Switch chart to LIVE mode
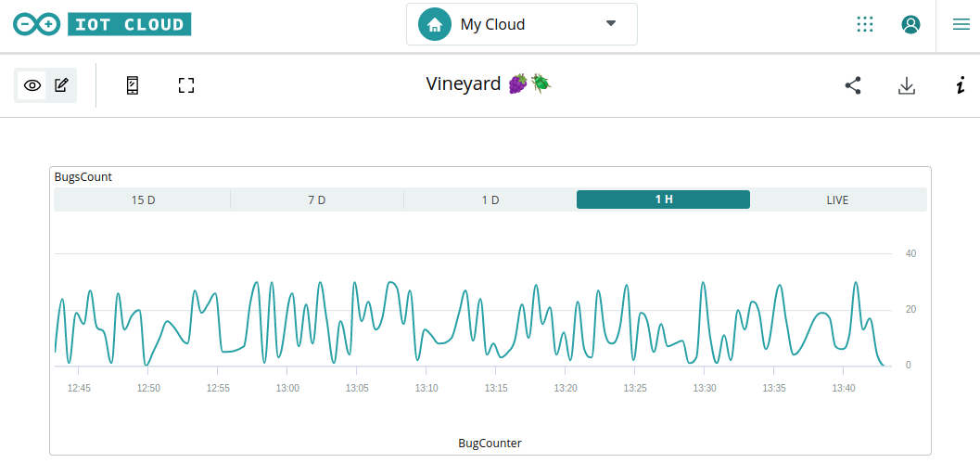 click(x=837, y=199)
